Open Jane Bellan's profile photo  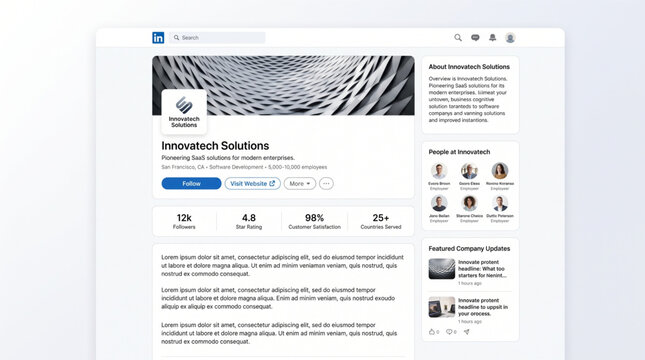click(439, 203)
